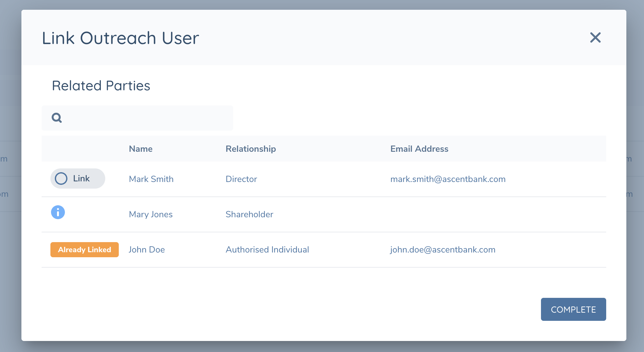Image resolution: width=644 pixels, height=352 pixels.
Task: Click the Email Address column header
Action: (419, 149)
